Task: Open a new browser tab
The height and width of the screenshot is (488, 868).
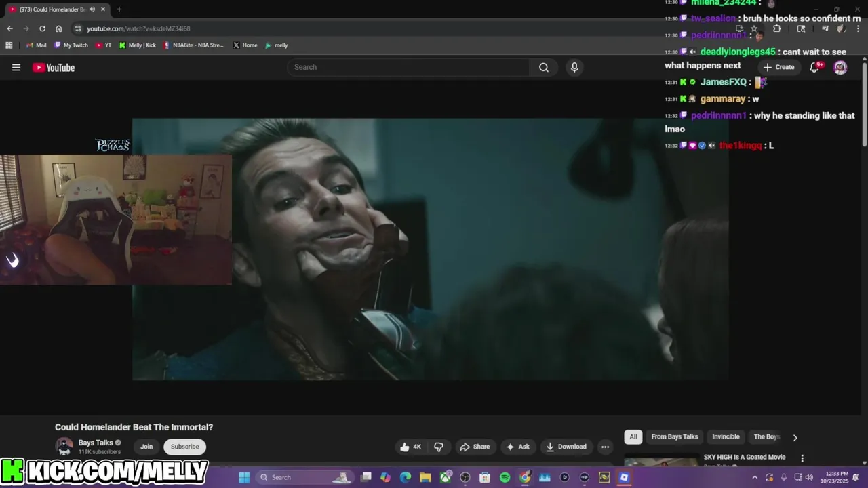Action: tap(119, 9)
